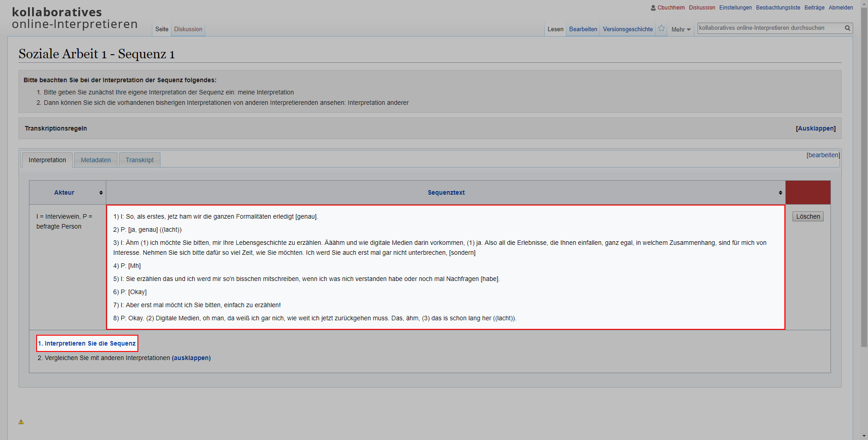Screen dimensions: 868x440
Task: Expand the Transkriptionsregeln section via Ausklappen
Action: click(x=816, y=128)
